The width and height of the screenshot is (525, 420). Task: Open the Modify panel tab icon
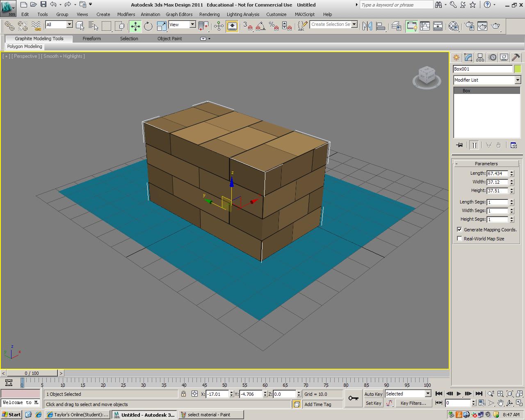click(x=468, y=57)
